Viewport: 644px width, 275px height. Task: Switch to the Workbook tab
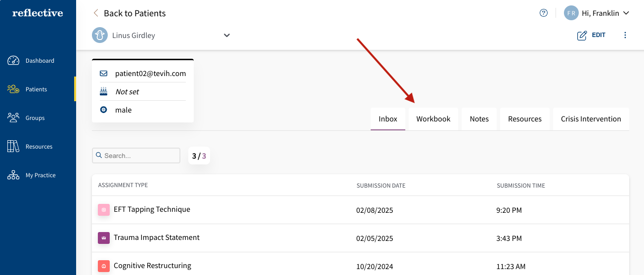(433, 119)
